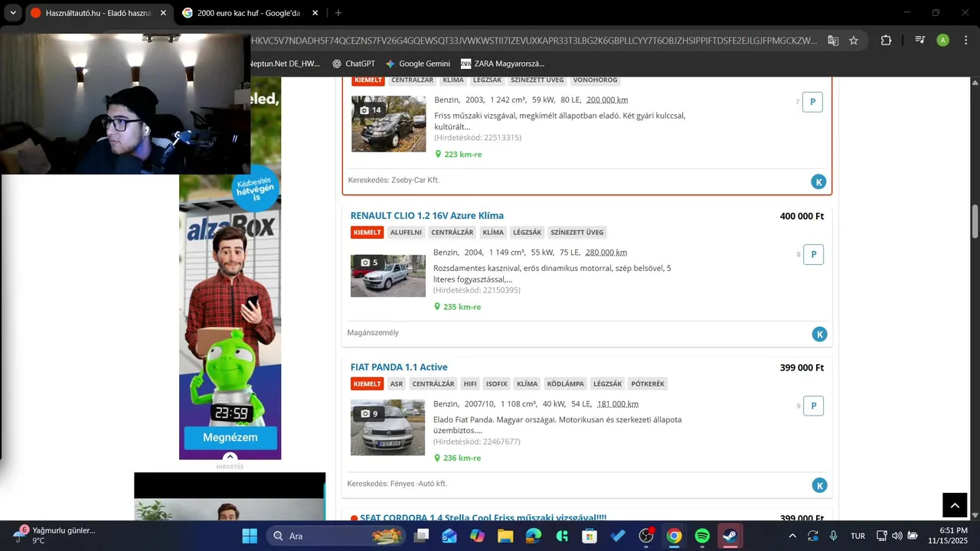Click the back-to-top arrow button
The width and height of the screenshot is (980, 551).
point(955,505)
